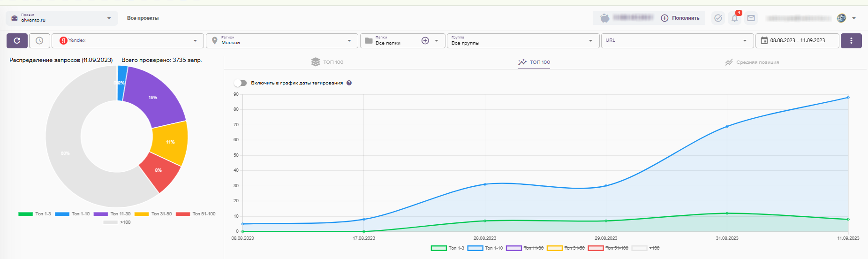868x259 pixels.
Task: Toggle 'Включить в график даты тегирования' switch
Action: 240,83
